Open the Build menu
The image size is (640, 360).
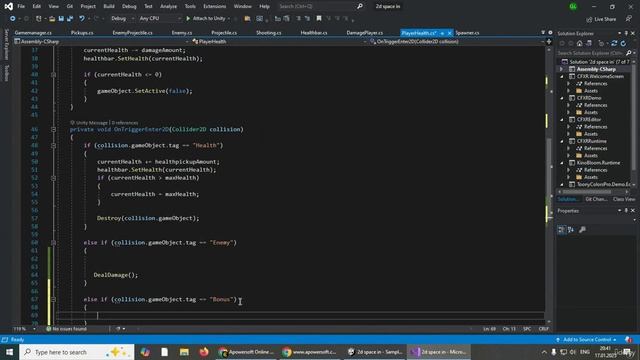click(109, 7)
